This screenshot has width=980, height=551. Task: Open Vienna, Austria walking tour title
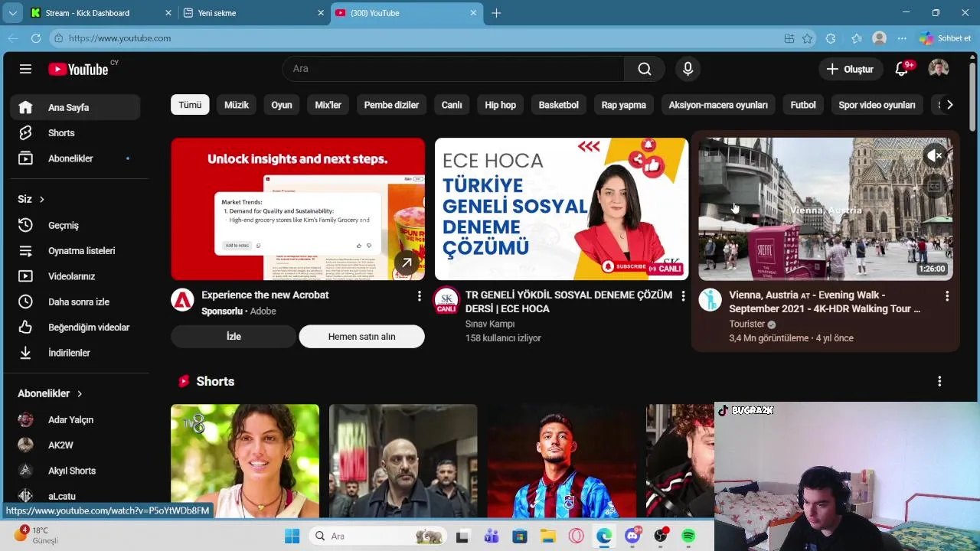coord(825,302)
